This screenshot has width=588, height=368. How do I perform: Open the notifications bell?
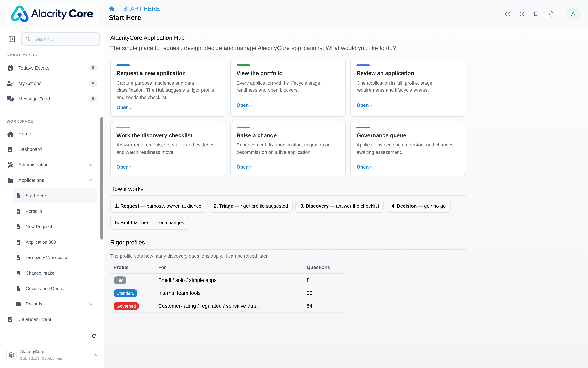[551, 14]
